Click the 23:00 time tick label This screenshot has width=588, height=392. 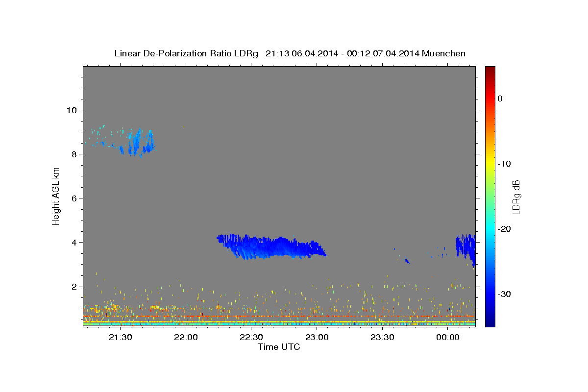(317, 337)
